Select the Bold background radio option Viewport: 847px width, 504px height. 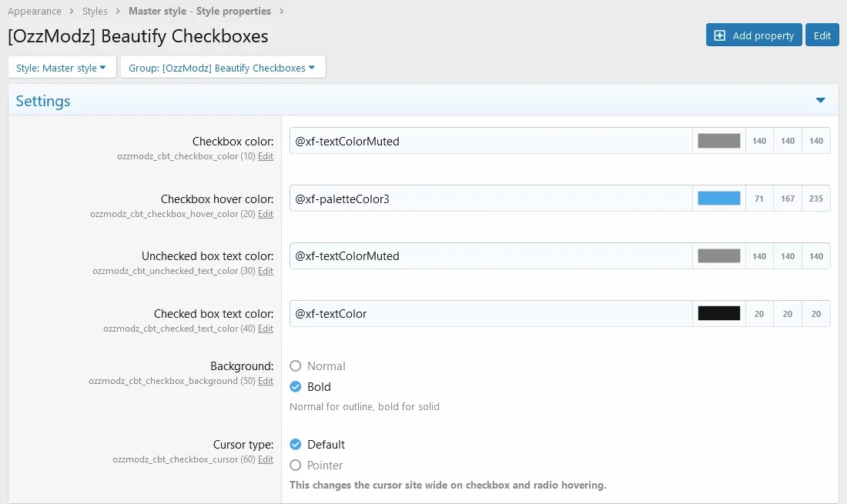tap(296, 387)
